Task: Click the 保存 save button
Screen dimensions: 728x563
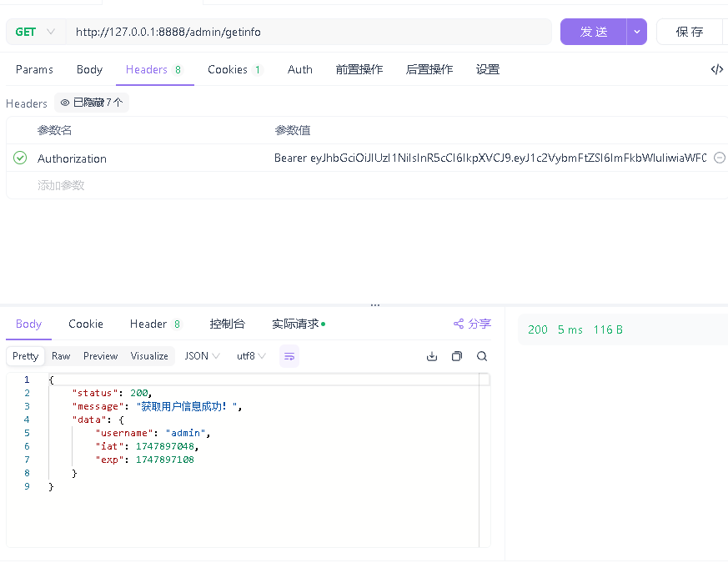Action: point(690,31)
